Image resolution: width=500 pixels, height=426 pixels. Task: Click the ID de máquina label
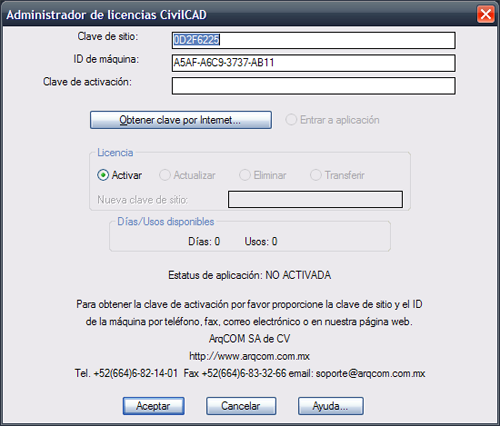coord(106,59)
